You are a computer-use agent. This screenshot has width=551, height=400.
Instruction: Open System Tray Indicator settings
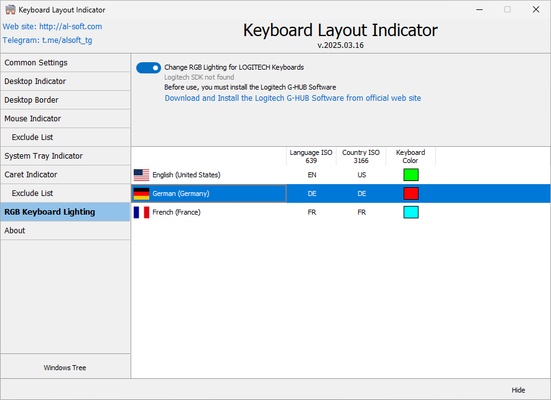click(65, 156)
